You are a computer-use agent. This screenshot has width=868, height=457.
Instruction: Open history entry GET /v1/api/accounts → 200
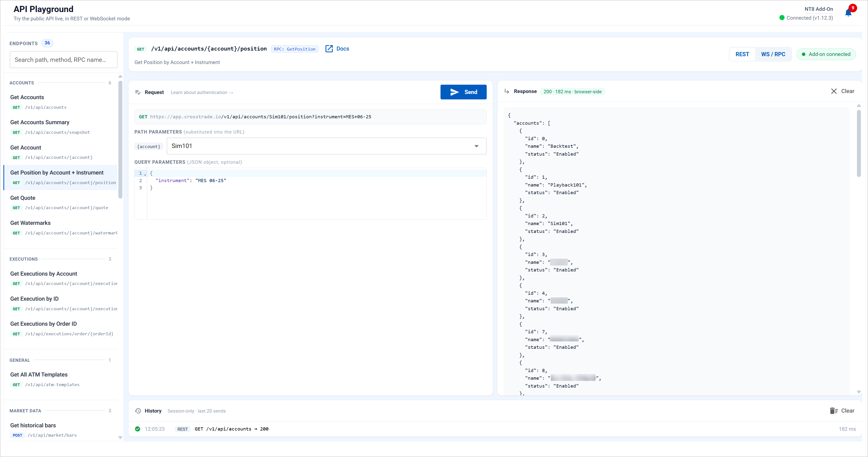[x=495, y=429]
